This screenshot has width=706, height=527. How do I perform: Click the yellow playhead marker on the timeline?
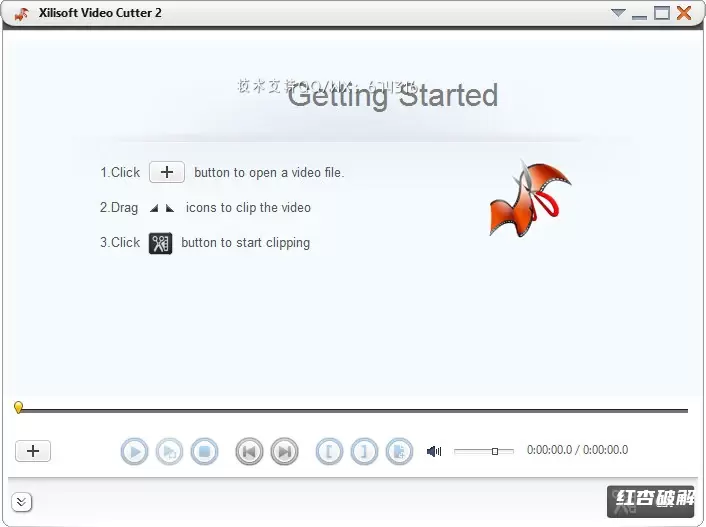pos(18,408)
